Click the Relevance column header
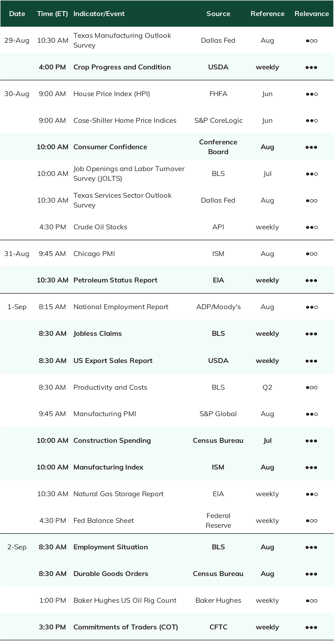This screenshot has width=334, height=644. point(311,14)
